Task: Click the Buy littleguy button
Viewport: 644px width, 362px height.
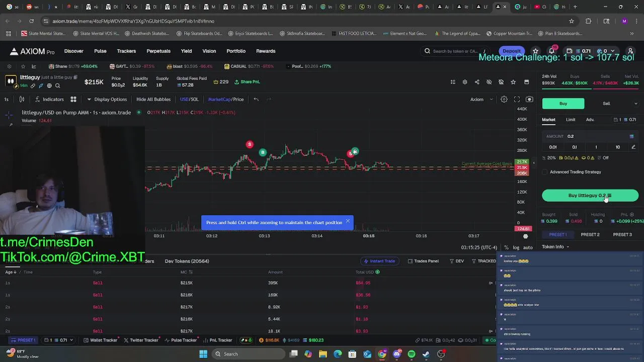Action: (x=590, y=196)
